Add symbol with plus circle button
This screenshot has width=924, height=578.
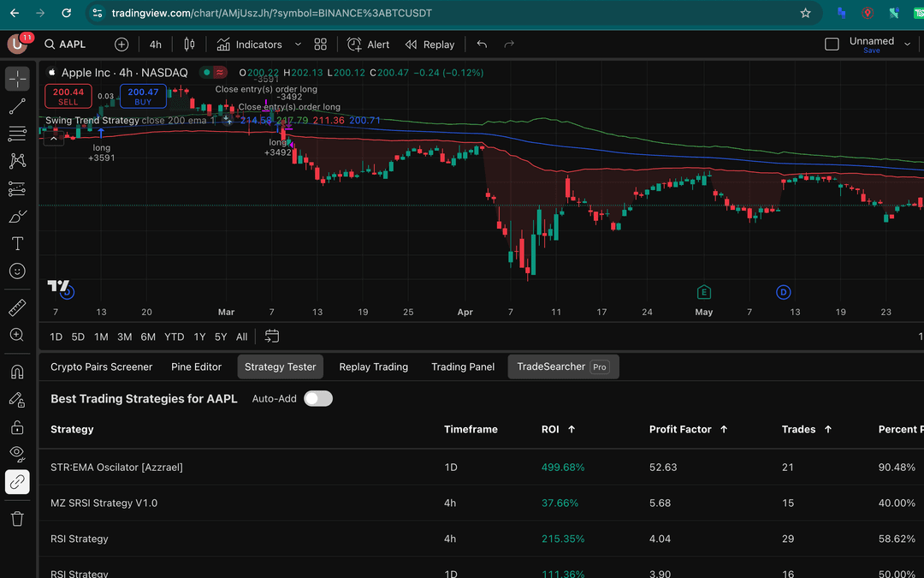click(x=121, y=45)
